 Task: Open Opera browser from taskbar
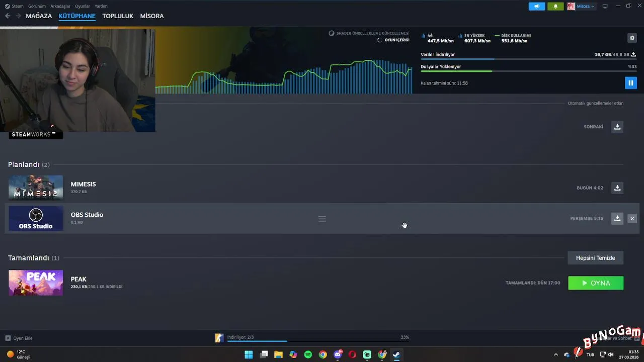coord(352,354)
